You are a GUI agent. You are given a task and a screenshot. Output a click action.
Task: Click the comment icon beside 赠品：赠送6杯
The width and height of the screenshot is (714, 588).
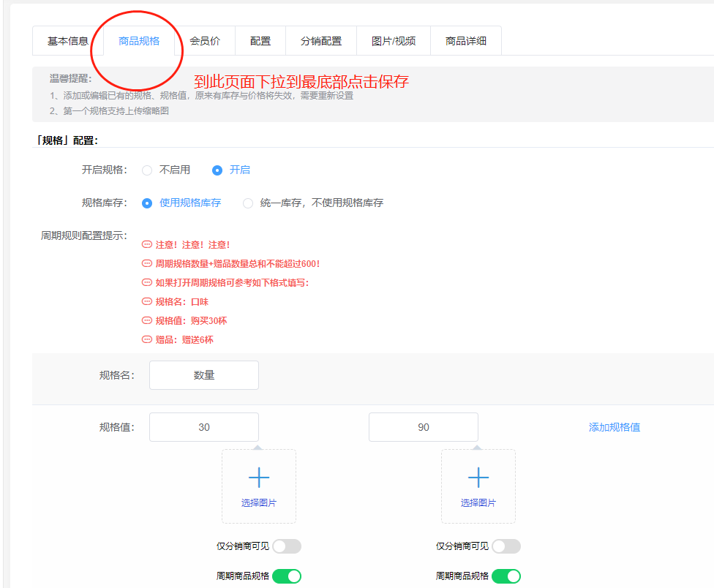point(146,339)
